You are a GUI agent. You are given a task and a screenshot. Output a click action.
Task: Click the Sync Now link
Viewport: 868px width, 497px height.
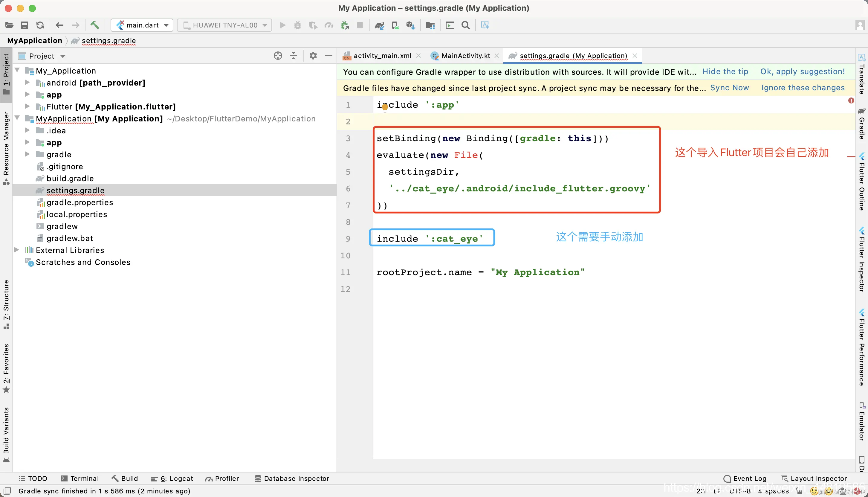point(729,88)
